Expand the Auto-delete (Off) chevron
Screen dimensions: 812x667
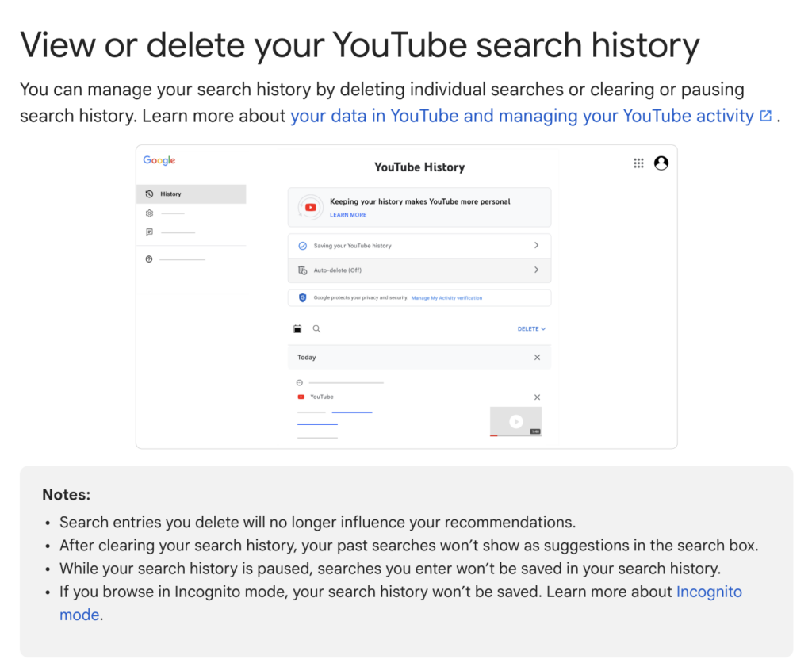[x=536, y=270]
